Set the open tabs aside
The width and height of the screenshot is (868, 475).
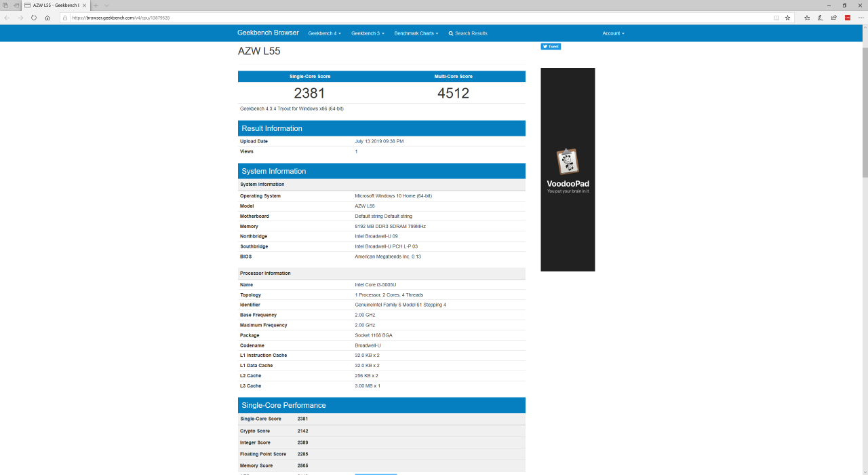tap(16, 5)
